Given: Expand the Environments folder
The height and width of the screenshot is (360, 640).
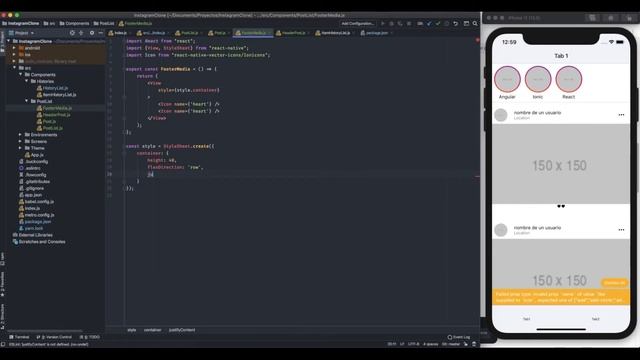Looking at the screenshot, I should [20, 135].
